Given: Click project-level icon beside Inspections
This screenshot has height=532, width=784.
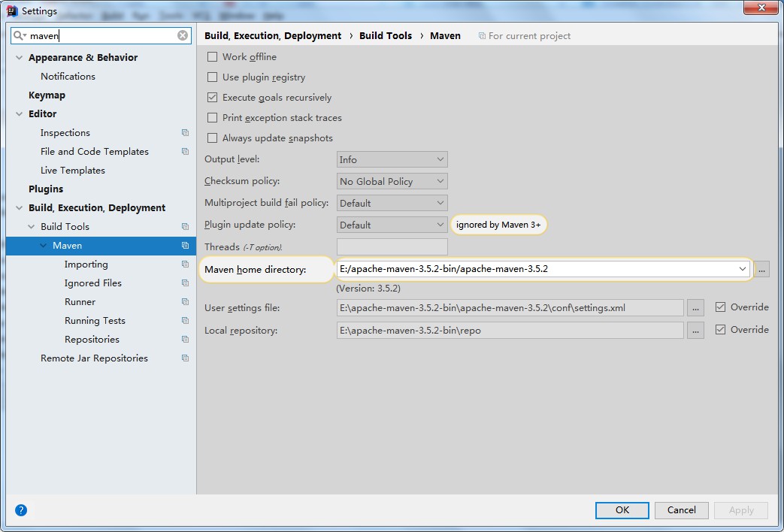Looking at the screenshot, I should click(x=185, y=132).
